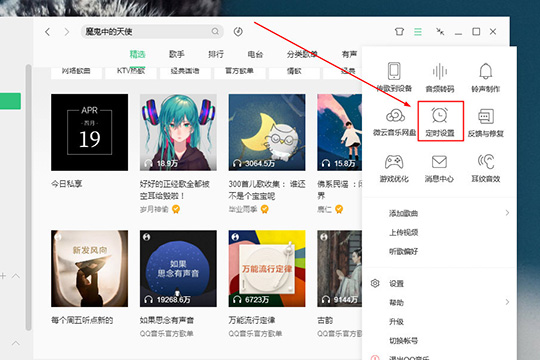Open 如果思念有声音 cover
Screen dimensions: 540x360
[178, 268]
